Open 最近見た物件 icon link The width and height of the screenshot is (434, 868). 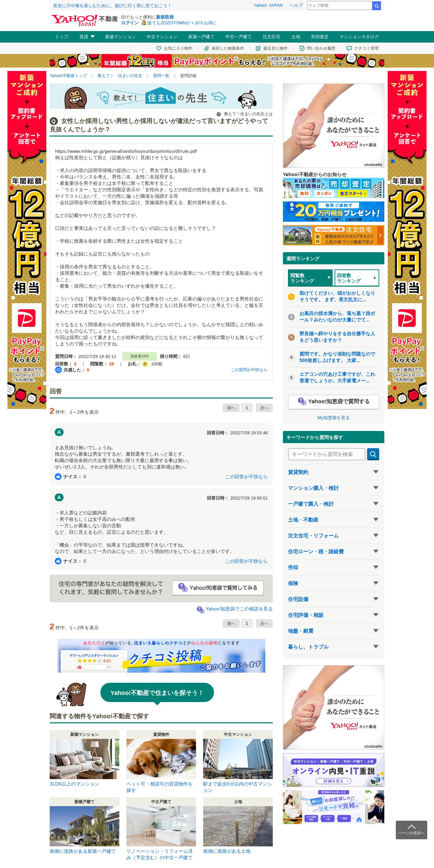click(x=271, y=48)
